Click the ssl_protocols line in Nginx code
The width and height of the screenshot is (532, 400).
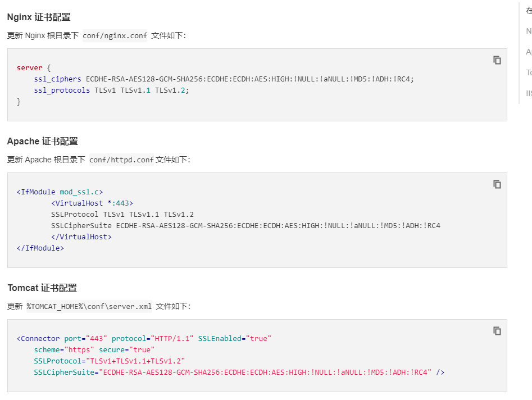pyautogui.click(x=111, y=90)
